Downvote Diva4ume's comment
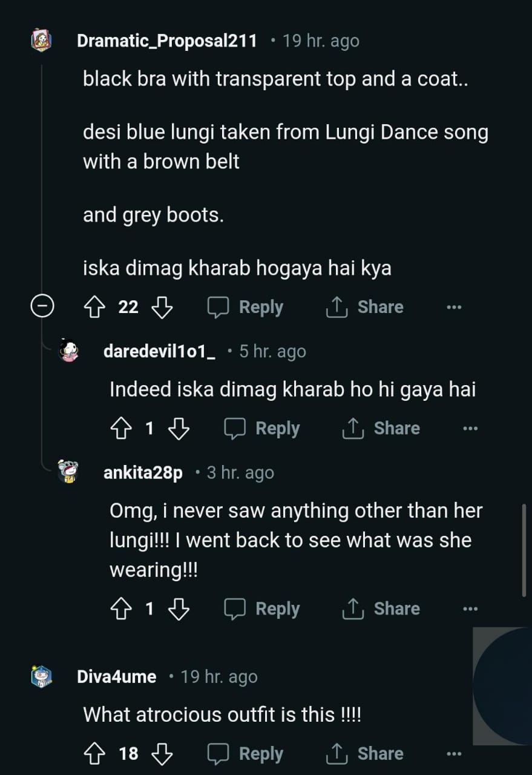The width and height of the screenshot is (532, 775). 162,754
